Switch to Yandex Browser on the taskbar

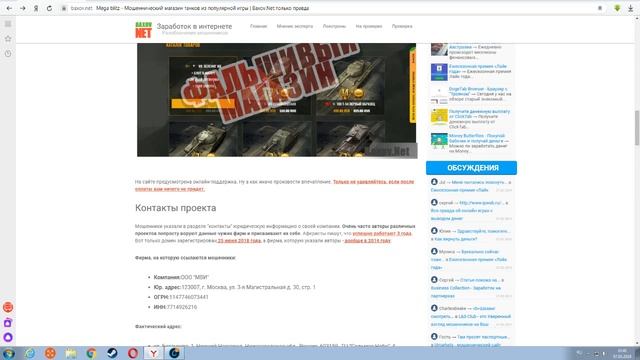pyautogui.click(x=153, y=353)
